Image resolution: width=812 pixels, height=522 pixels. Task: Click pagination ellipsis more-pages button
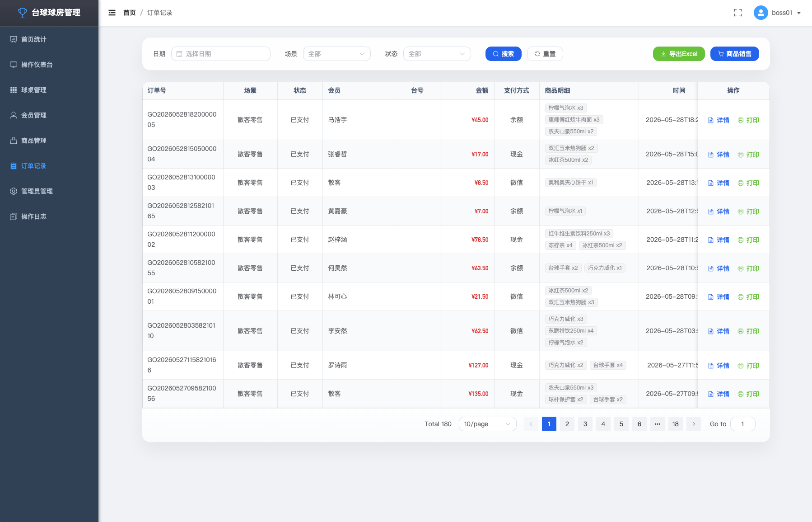[658, 424]
